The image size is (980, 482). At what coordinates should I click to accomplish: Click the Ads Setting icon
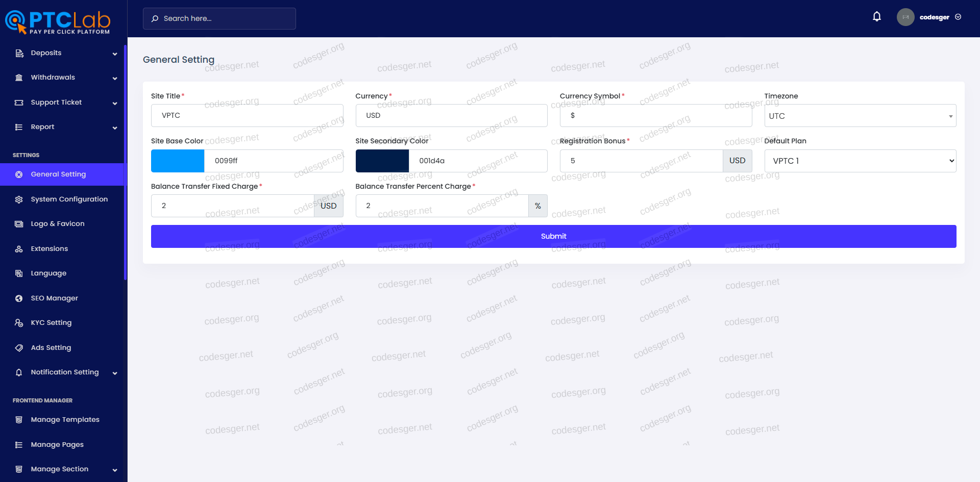(19, 348)
